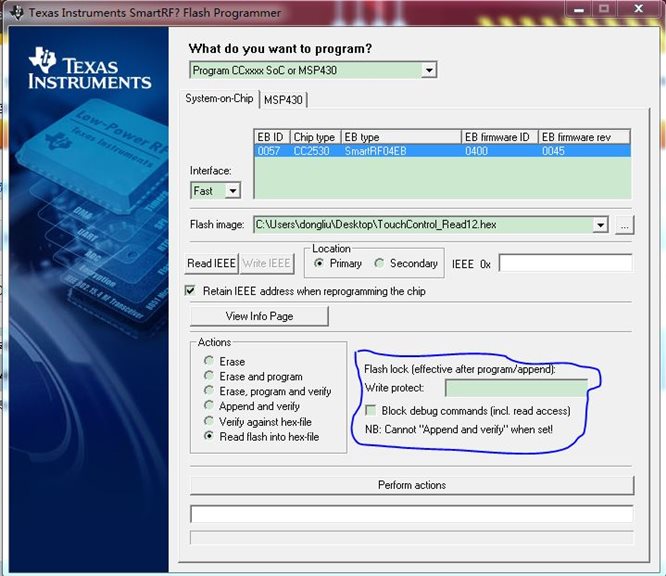Select Verify against hex-file action
666x576 pixels.
pyautogui.click(x=209, y=421)
